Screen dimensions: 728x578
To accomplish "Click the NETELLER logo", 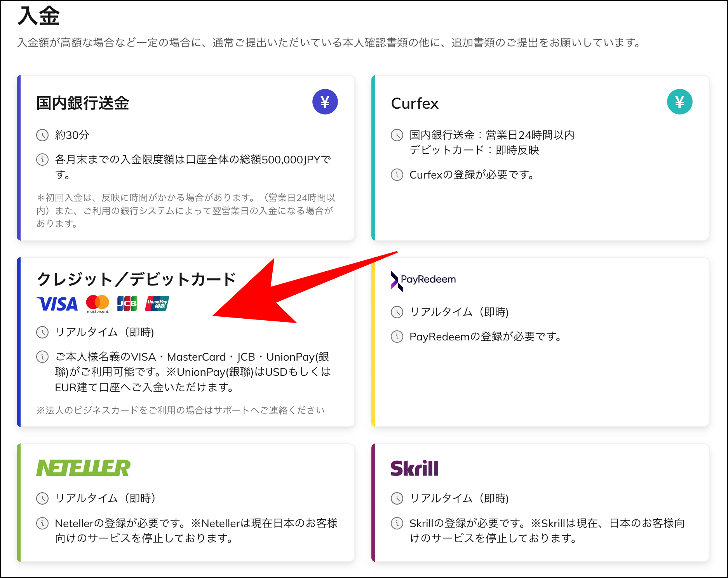I will tap(84, 468).
